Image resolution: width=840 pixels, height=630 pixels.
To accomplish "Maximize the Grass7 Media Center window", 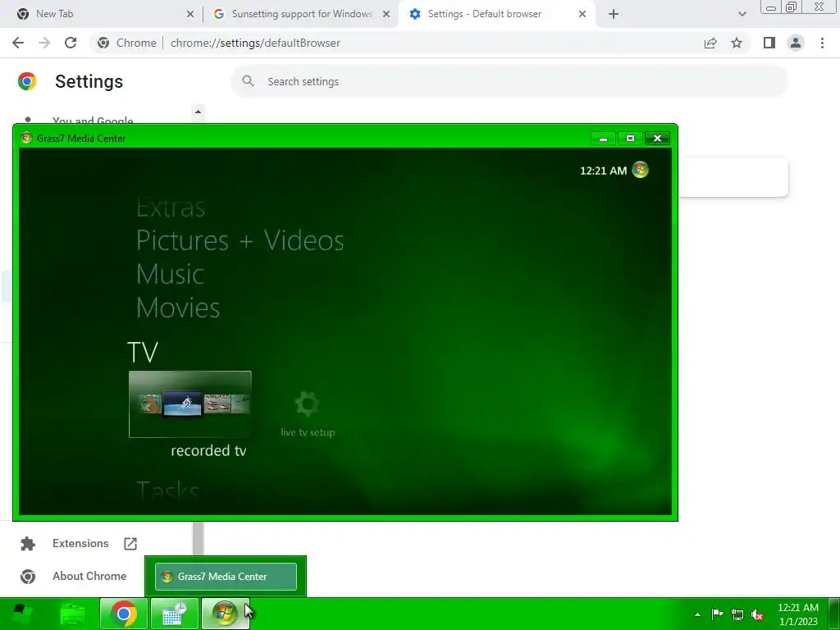I will 630,139.
